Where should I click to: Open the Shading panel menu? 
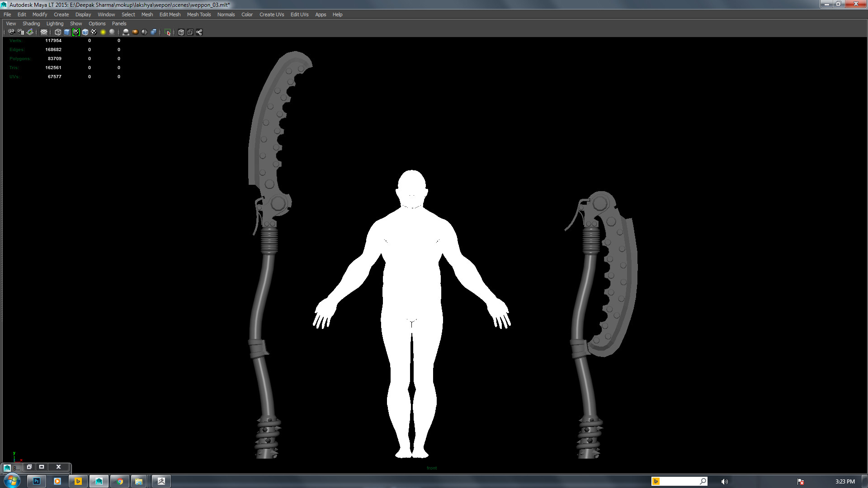(31, 23)
